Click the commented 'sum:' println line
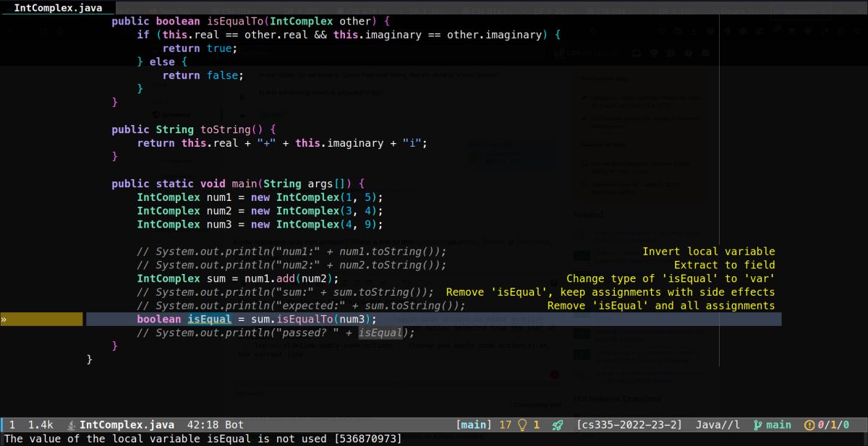 tap(285, 292)
